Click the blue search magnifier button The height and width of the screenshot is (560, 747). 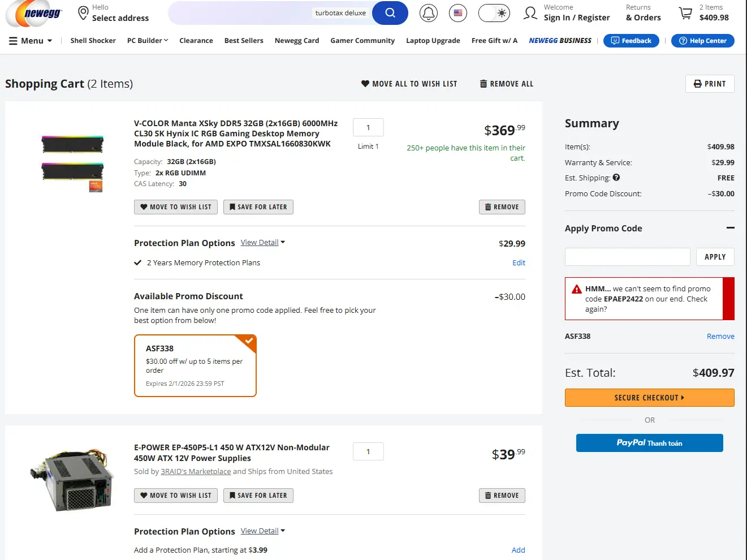(390, 13)
